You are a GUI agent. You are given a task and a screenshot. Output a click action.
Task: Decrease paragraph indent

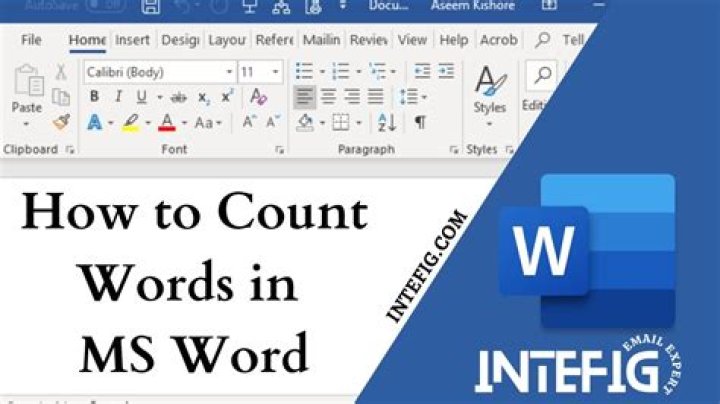[x=422, y=71]
